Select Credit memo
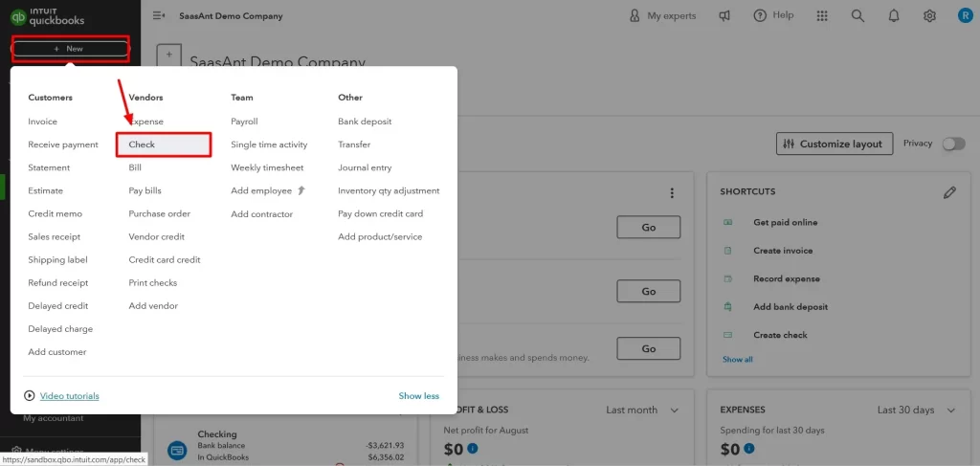 [x=55, y=213]
